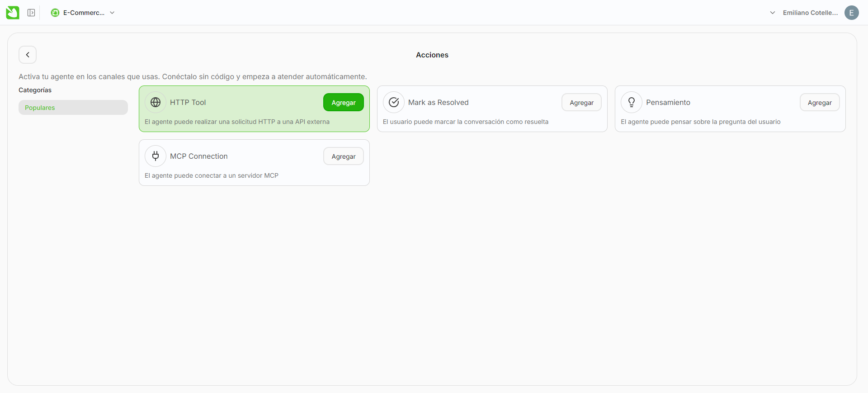Viewport: 868px width, 393px height.
Task: Add the MCP Connection action
Action: pos(344,156)
